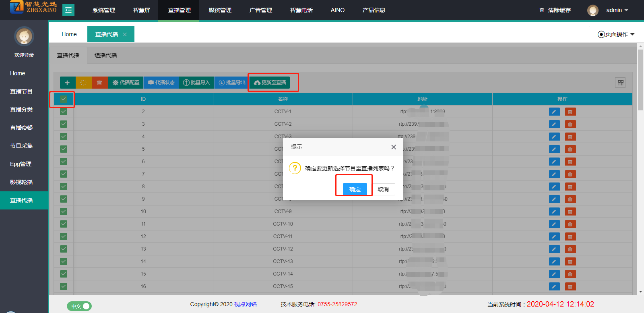
Task: Click the red trash icon in toolbar
Action: coord(99,83)
